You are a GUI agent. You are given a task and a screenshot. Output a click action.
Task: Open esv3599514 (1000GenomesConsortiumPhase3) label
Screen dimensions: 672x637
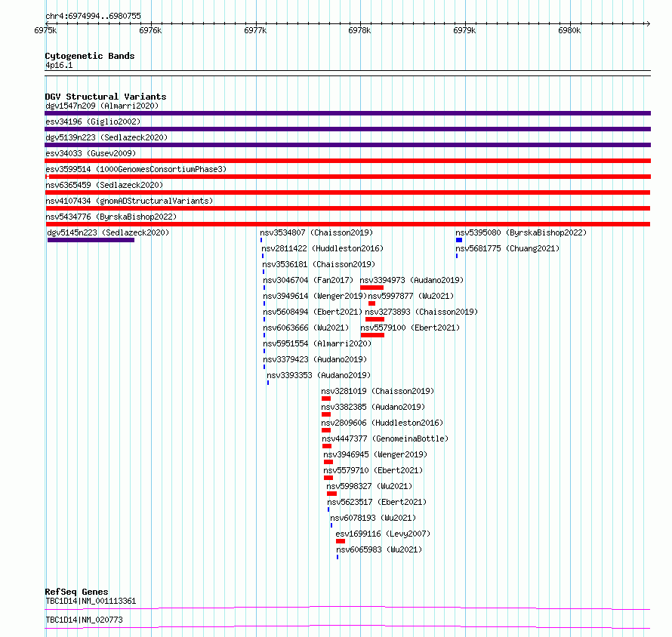click(x=136, y=169)
